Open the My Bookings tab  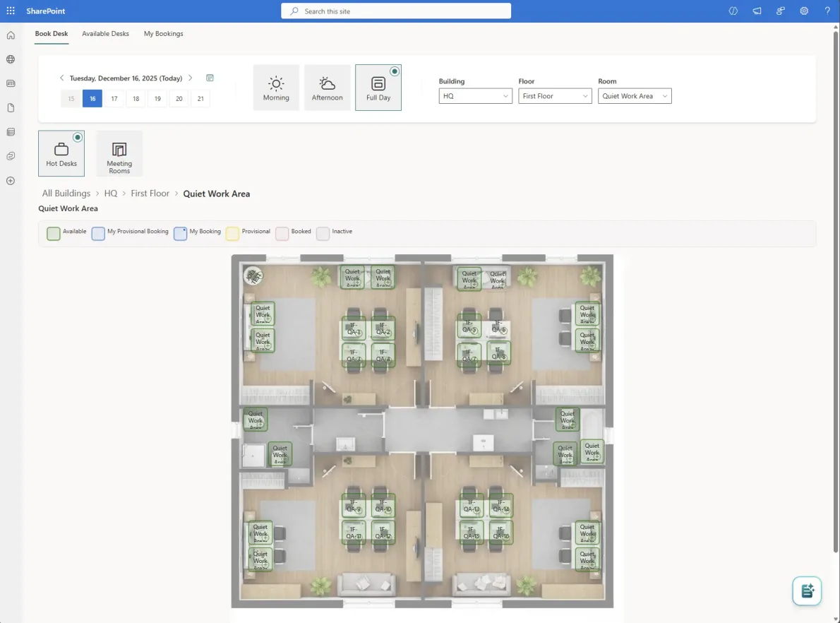pyautogui.click(x=163, y=33)
